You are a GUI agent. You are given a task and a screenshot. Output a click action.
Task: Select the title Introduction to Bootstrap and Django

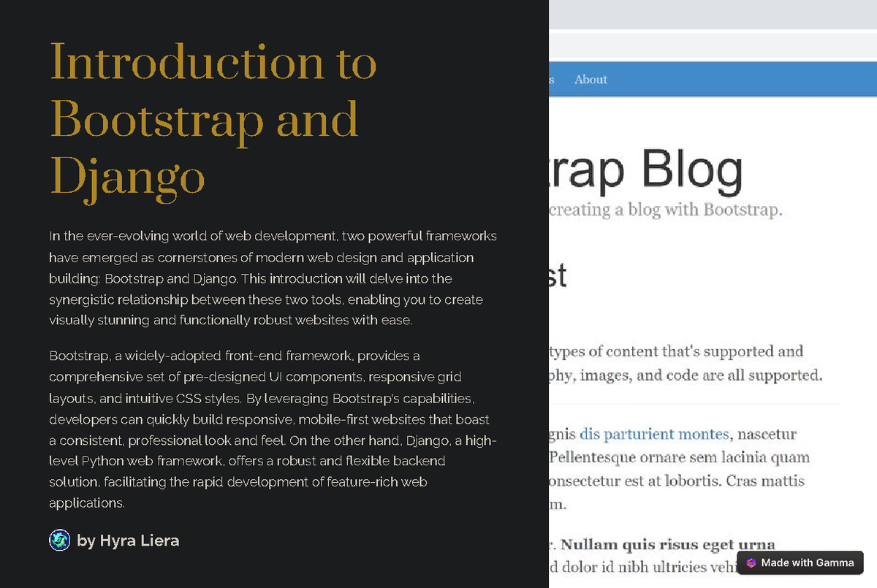pos(212,121)
